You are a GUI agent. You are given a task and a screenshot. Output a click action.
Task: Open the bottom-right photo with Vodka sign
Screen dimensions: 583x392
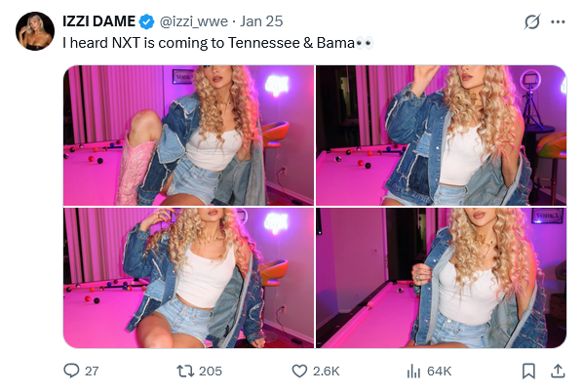click(441, 278)
